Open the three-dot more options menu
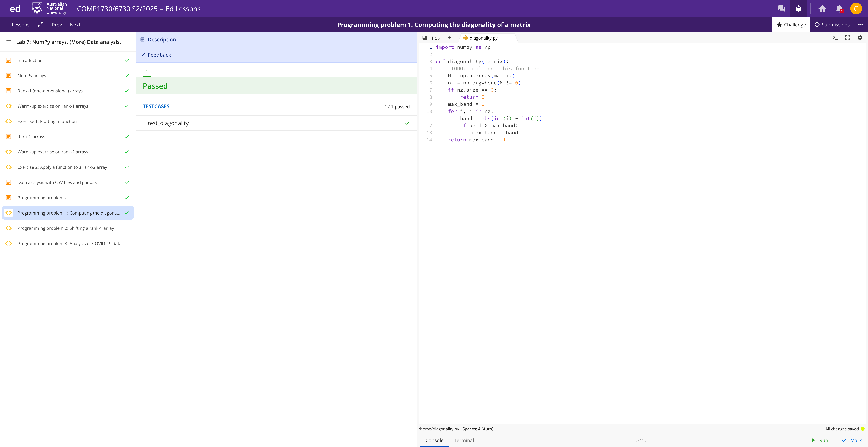The height and width of the screenshot is (447, 868). pos(861,25)
